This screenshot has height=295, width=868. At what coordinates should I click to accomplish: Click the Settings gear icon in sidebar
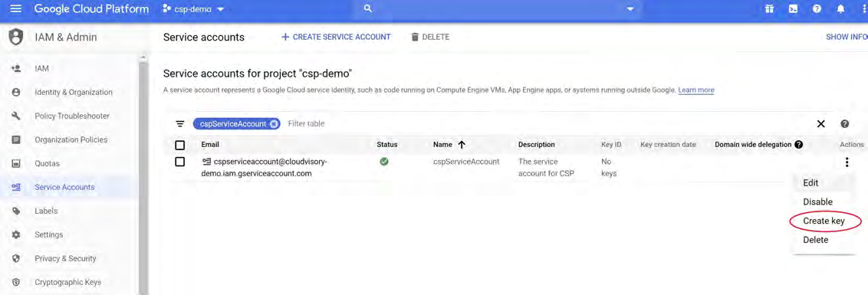point(16,234)
